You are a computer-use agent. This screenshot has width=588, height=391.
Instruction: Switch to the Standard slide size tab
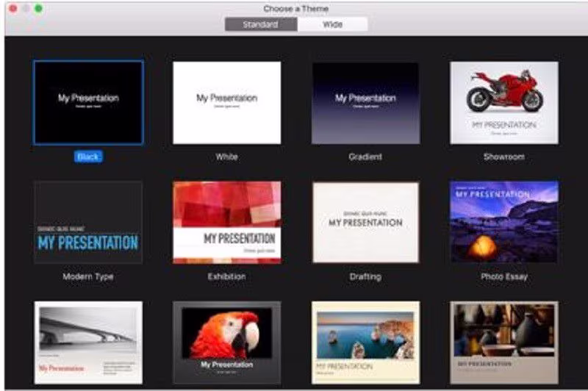point(261,25)
